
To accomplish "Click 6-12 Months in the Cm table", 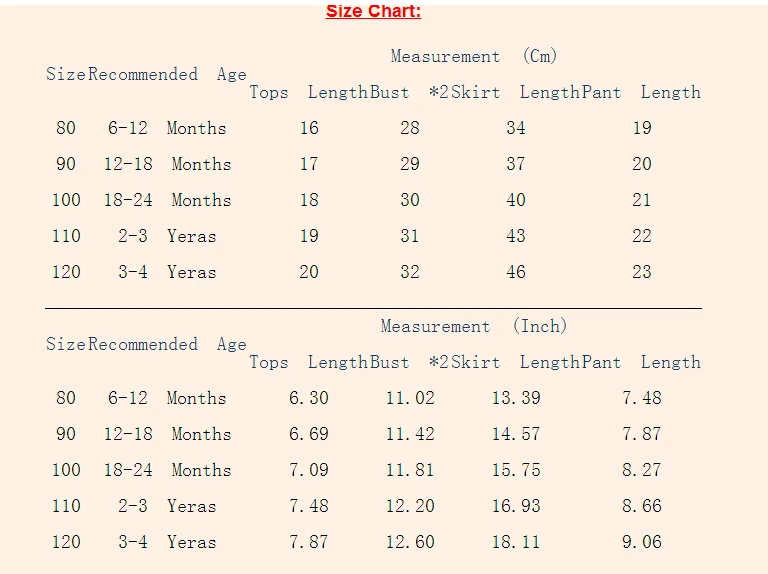I will click(x=167, y=128).
